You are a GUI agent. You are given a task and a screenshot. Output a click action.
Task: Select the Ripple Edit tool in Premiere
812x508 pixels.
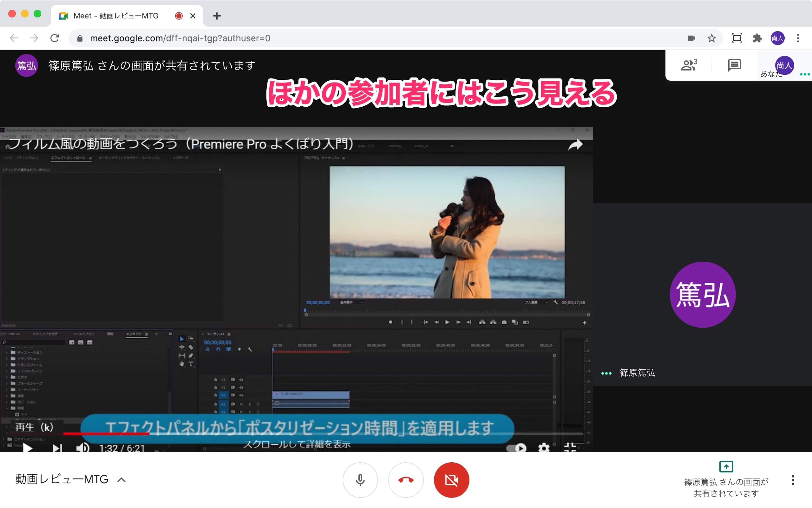[181, 347]
